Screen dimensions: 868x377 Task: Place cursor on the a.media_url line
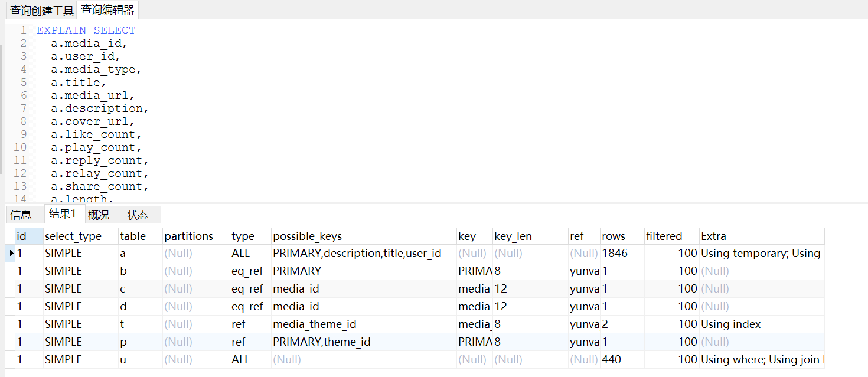pyautogui.click(x=93, y=95)
